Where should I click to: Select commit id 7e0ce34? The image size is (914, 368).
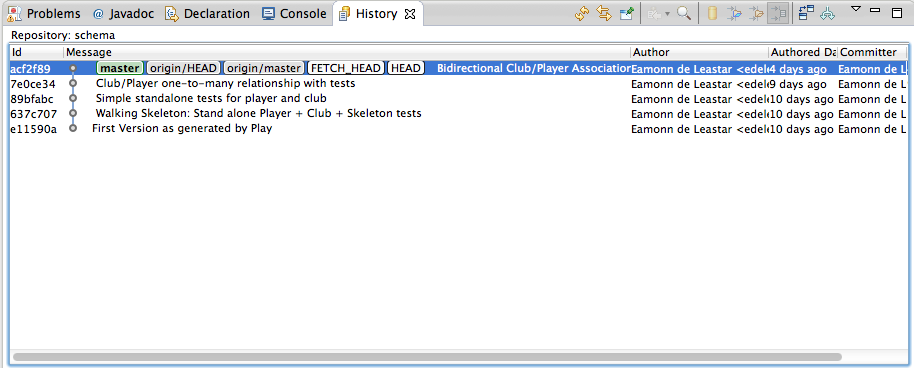33,83
